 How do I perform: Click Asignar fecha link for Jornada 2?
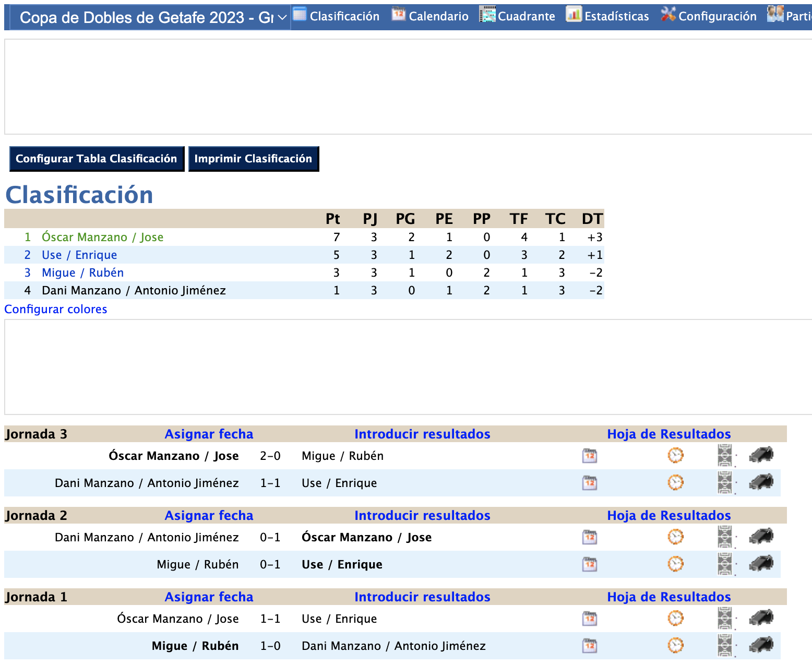coord(209,516)
